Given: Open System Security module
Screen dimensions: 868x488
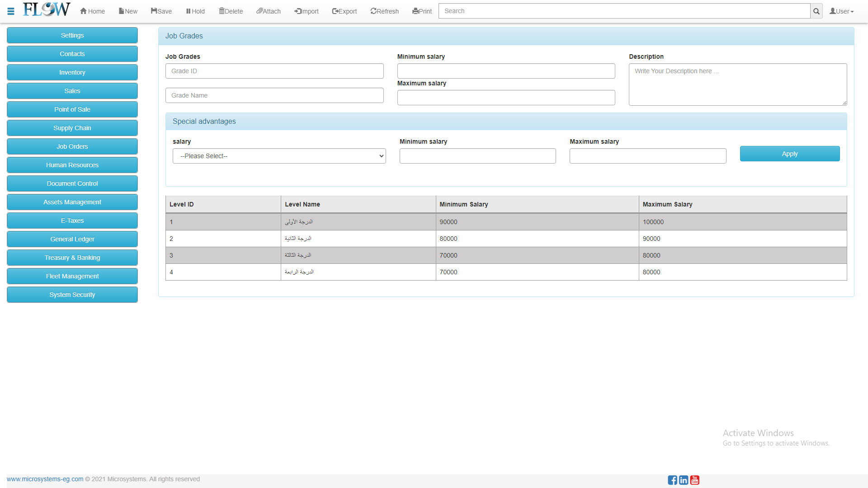Looking at the screenshot, I should [72, 295].
